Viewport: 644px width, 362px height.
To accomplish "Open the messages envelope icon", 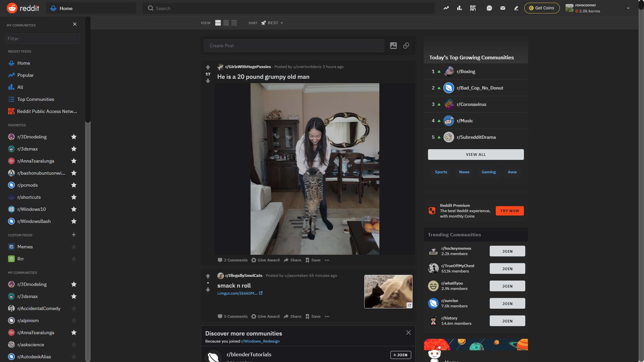I will (x=503, y=8).
